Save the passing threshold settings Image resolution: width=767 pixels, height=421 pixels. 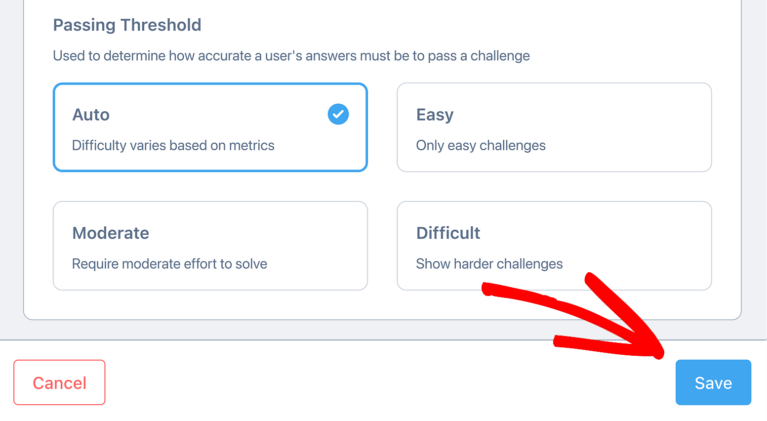(x=713, y=382)
